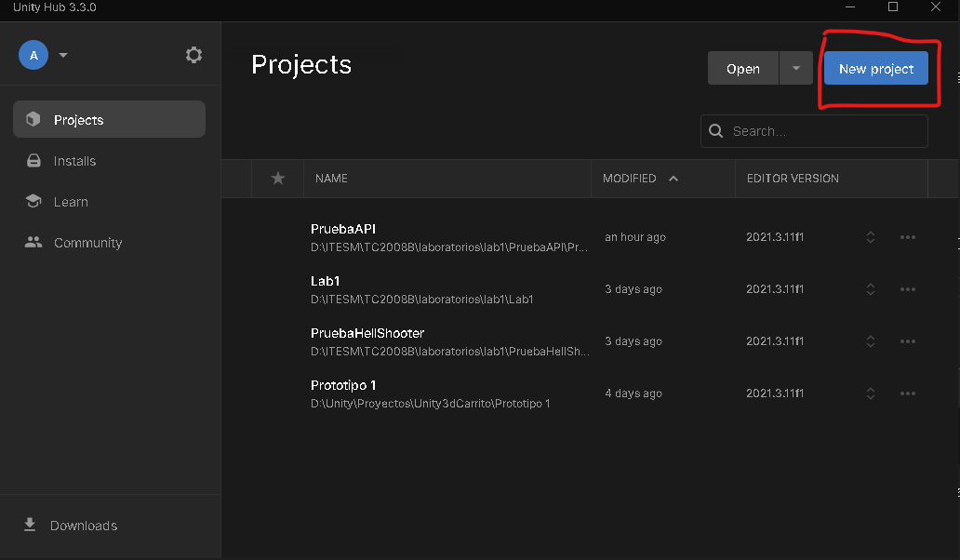Click the Lab1 project path text
Image resolution: width=960 pixels, height=560 pixels.
[421, 300]
